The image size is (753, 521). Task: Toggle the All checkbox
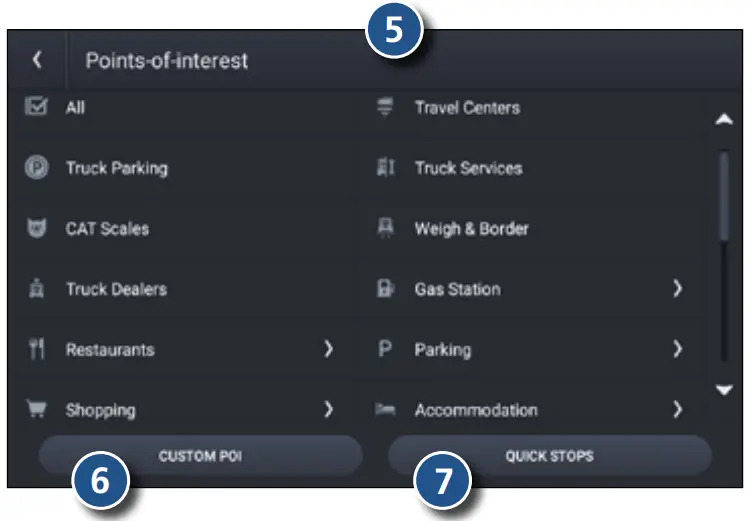click(36, 107)
